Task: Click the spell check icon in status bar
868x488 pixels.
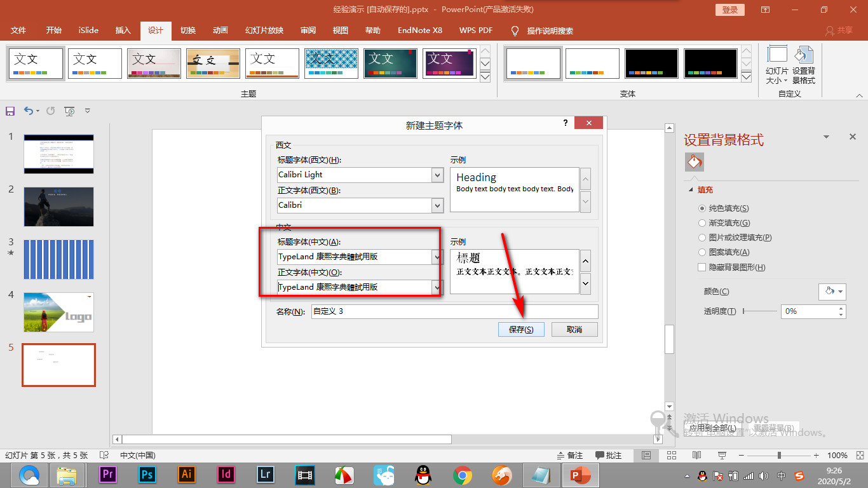Action: coord(104,456)
